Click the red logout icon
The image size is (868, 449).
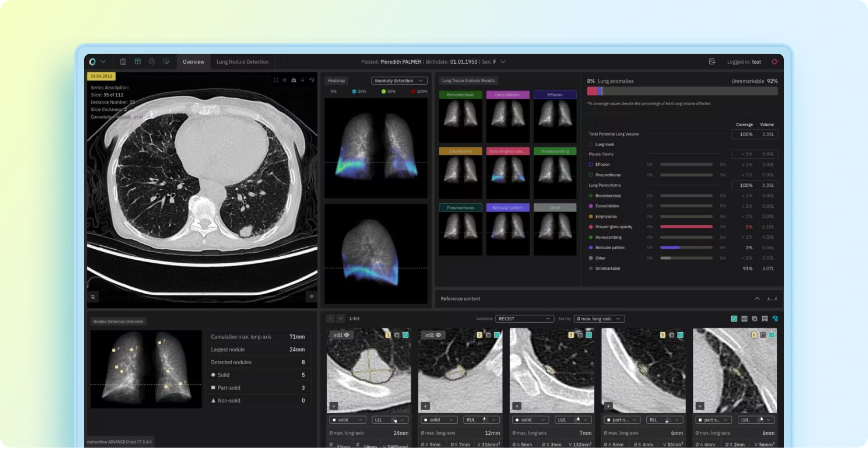coord(775,62)
